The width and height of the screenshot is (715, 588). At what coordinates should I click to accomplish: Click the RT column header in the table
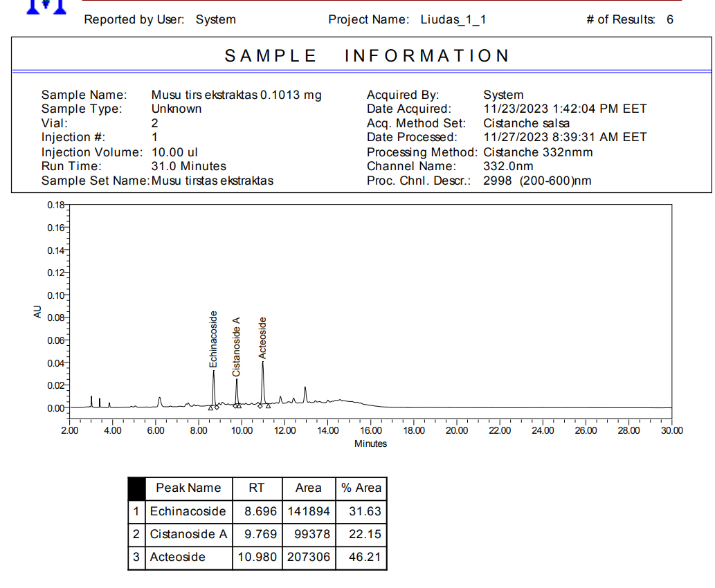point(256,488)
